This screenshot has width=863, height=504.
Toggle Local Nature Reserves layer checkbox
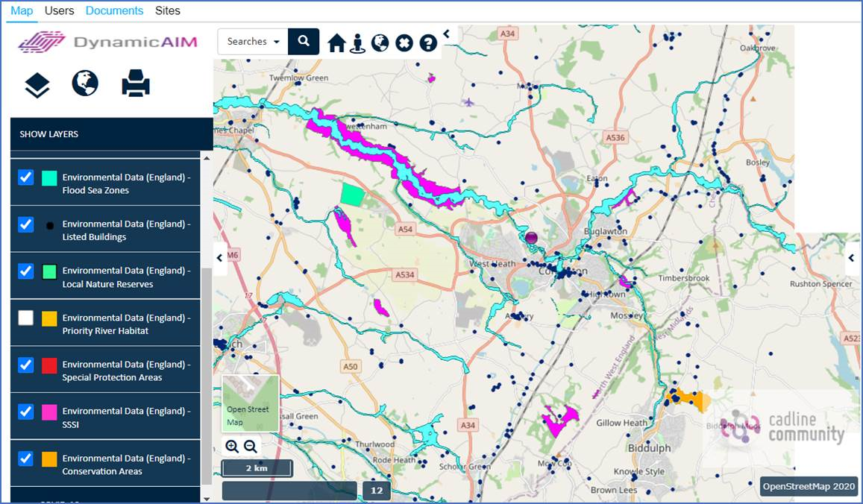pyautogui.click(x=26, y=271)
